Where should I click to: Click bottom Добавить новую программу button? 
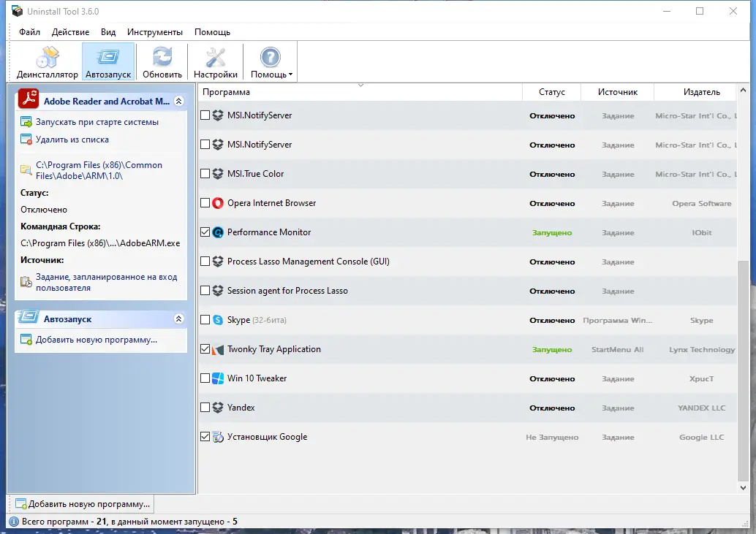(83, 503)
